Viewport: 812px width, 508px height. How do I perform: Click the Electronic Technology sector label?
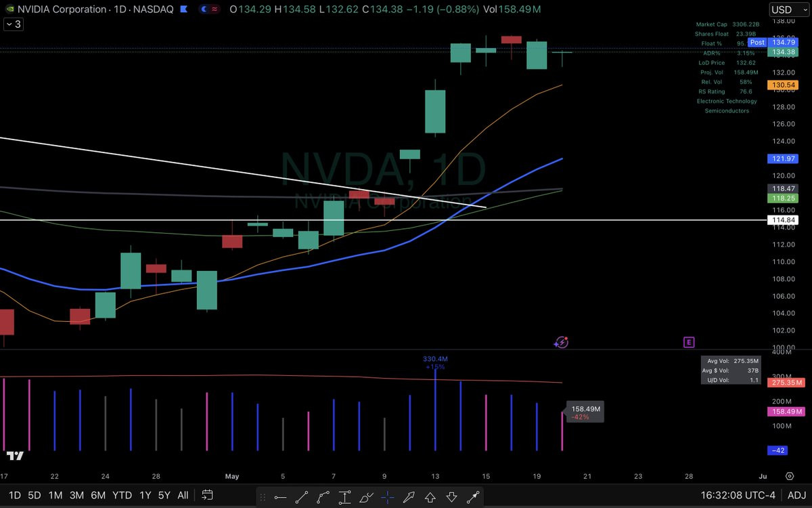click(x=727, y=101)
